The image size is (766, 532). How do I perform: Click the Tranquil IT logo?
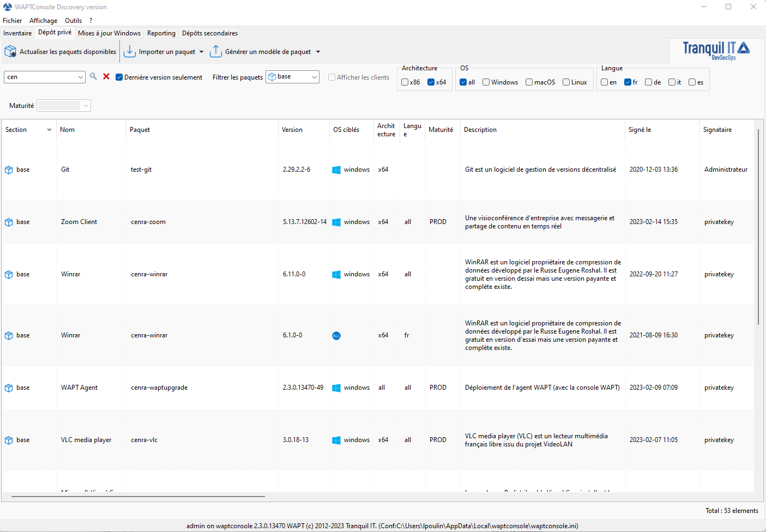point(716,50)
